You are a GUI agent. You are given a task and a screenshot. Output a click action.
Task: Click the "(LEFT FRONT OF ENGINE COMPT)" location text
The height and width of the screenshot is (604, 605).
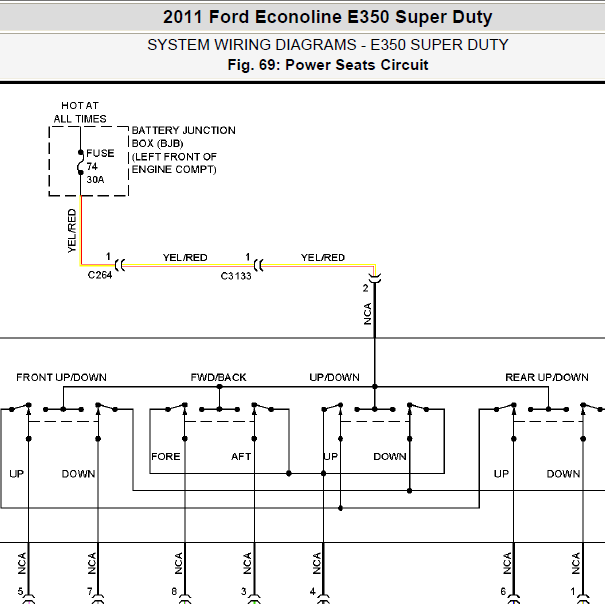tap(174, 163)
